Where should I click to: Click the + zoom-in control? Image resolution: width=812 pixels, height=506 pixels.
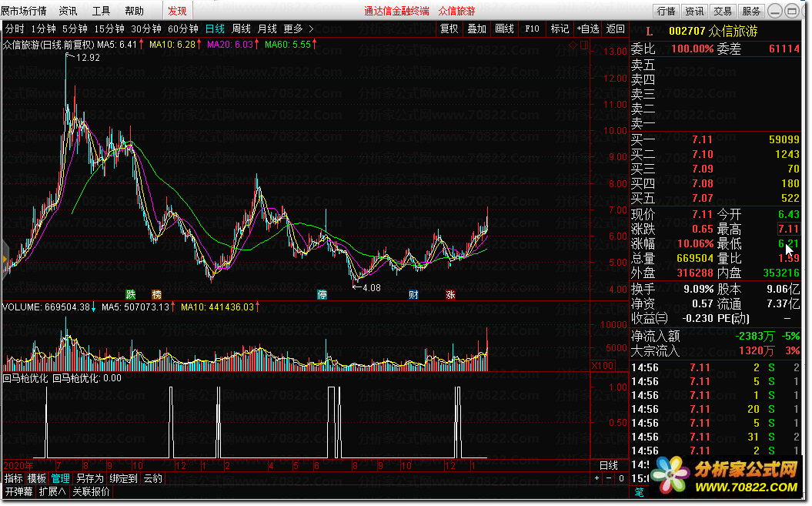tap(597, 478)
